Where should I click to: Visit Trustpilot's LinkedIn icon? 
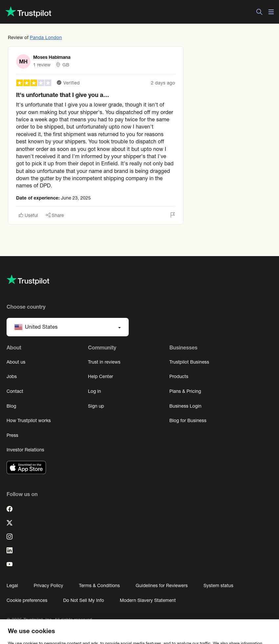(10, 550)
